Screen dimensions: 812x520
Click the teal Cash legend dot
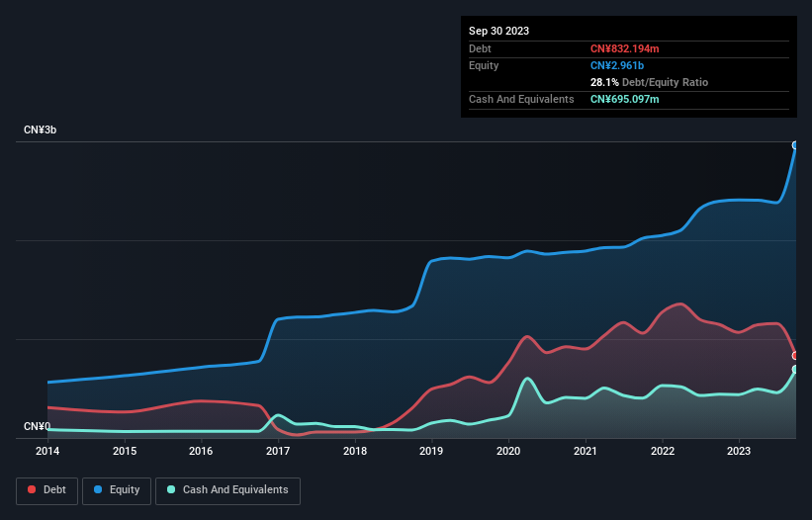coord(171,489)
